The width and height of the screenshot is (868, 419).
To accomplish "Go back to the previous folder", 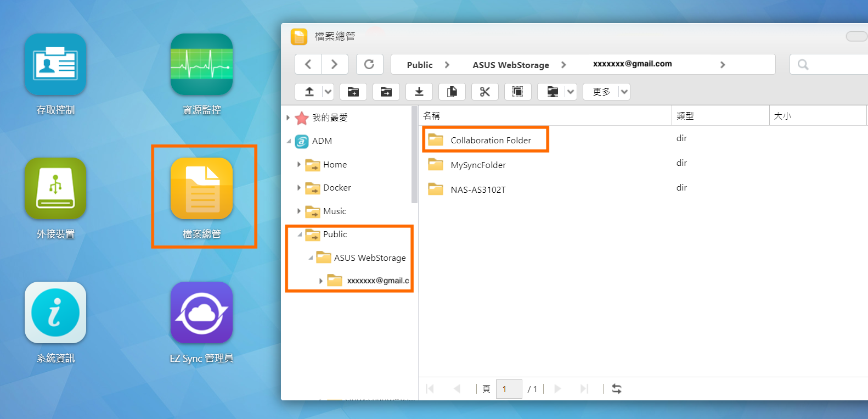I will pyautogui.click(x=308, y=64).
